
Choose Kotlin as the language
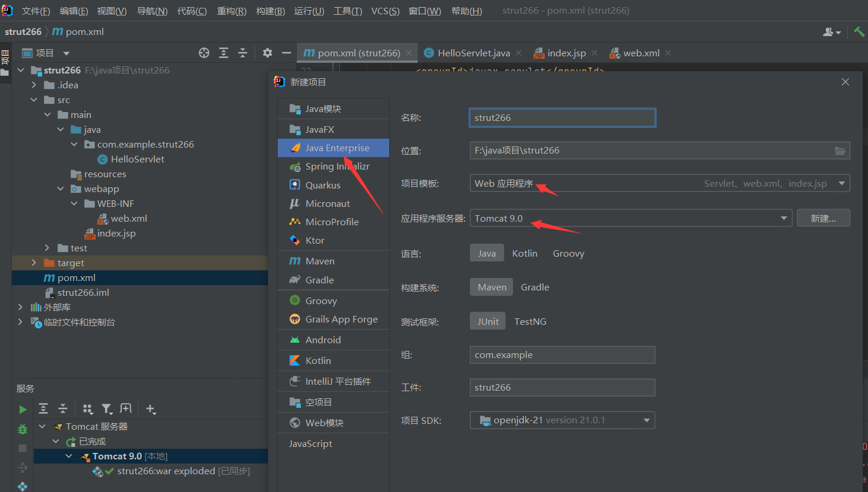click(525, 253)
